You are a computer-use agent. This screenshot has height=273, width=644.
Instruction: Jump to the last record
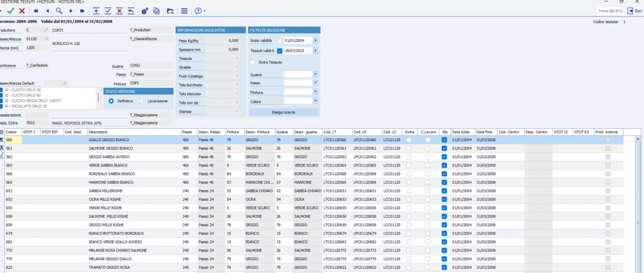tap(82, 11)
